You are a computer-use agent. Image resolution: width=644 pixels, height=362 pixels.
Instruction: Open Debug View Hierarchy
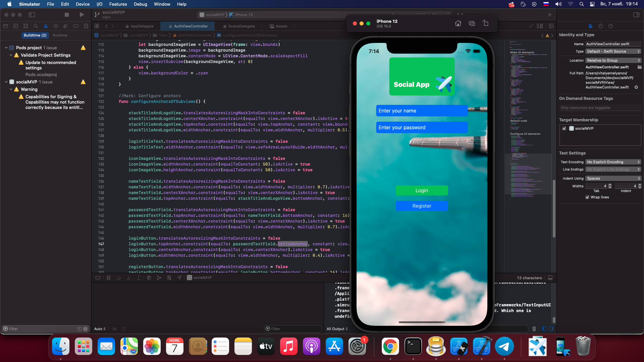pos(149,278)
